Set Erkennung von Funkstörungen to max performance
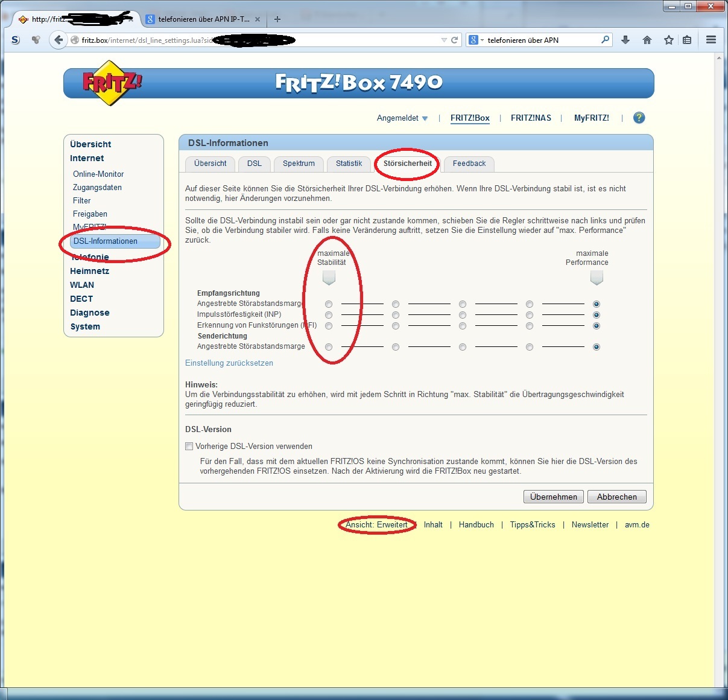The width and height of the screenshot is (728, 700). click(597, 326)
